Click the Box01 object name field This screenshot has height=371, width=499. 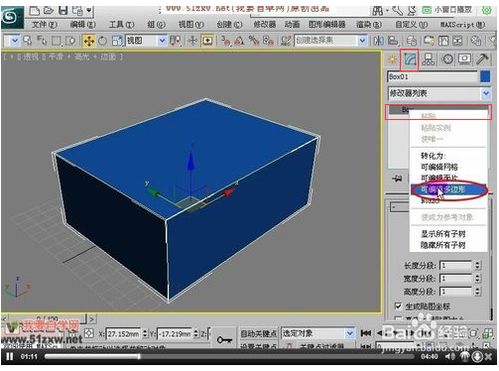tap(432, 77)
